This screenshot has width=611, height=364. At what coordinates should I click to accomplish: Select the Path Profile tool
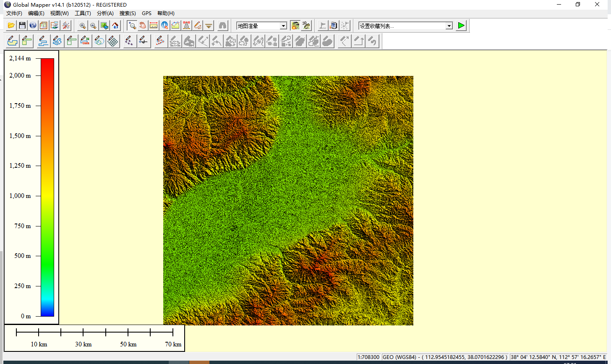pos(176,26)
